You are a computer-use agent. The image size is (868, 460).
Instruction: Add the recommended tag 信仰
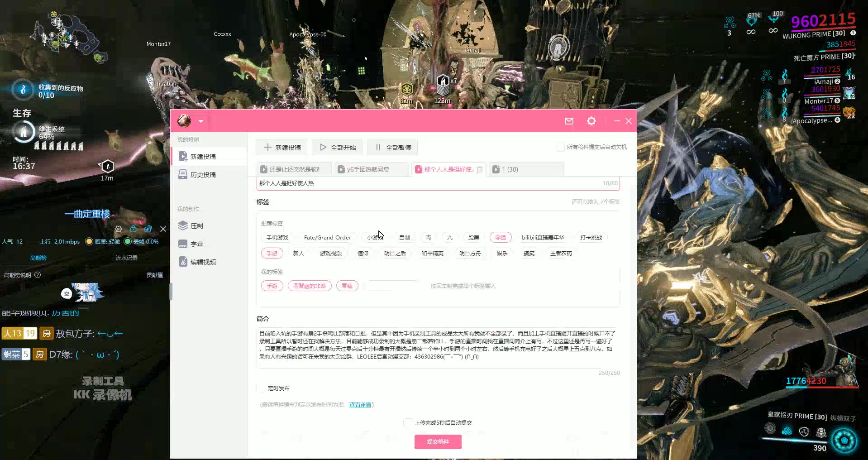tap(363, 254)
